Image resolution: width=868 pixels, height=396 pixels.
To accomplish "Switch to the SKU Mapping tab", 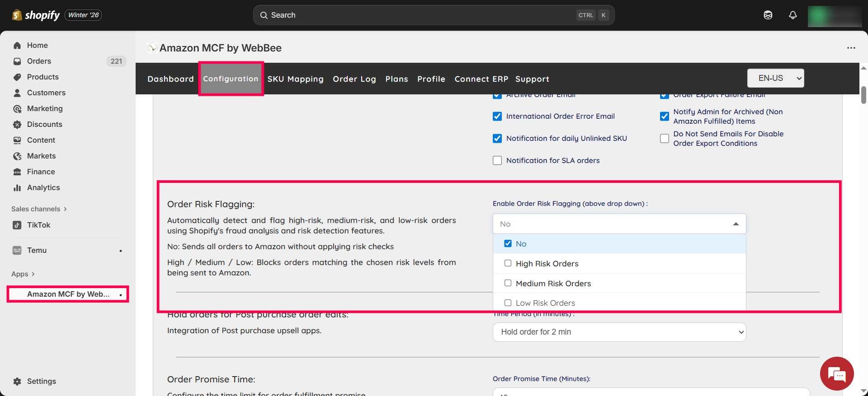I will coord(295,79).
